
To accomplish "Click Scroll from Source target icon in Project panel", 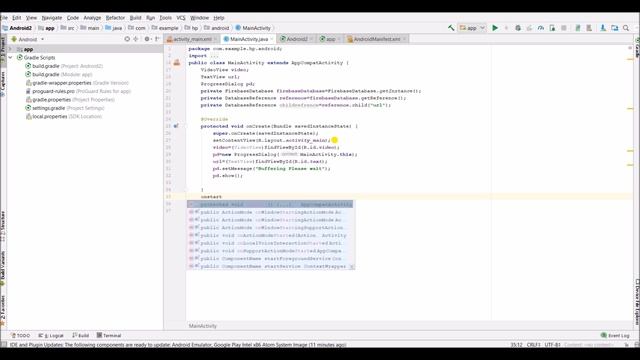I will click(x=127, y=39).
